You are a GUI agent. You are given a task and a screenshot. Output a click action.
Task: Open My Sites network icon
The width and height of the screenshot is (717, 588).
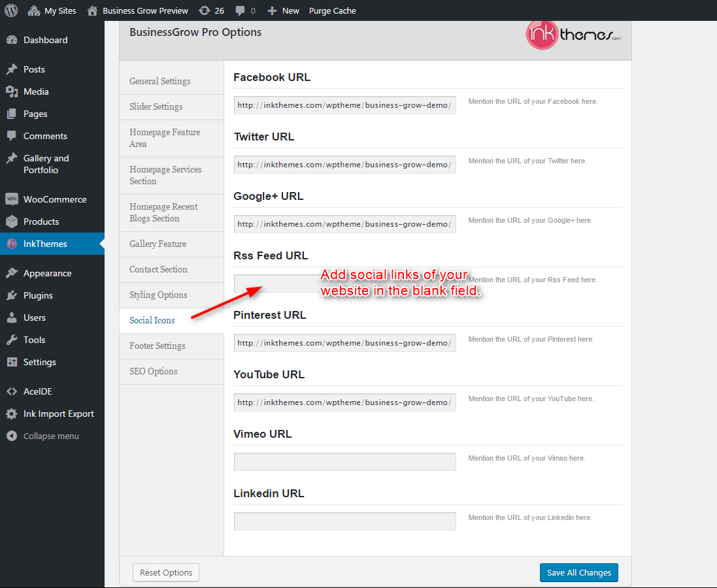(34, 10)
